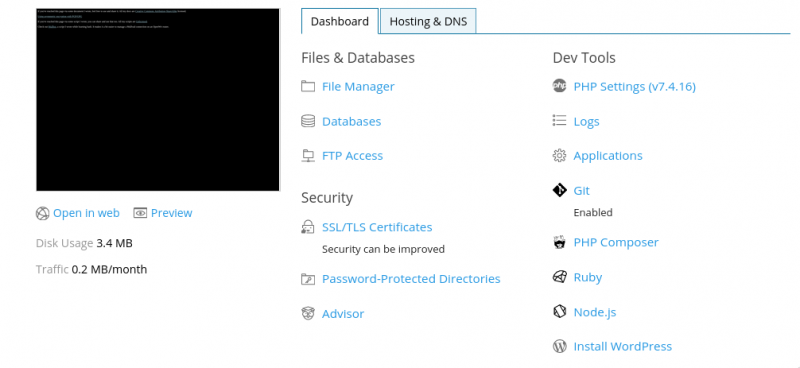Go to FTP Access
Viewport: 800px width, 368px height.
353,156
